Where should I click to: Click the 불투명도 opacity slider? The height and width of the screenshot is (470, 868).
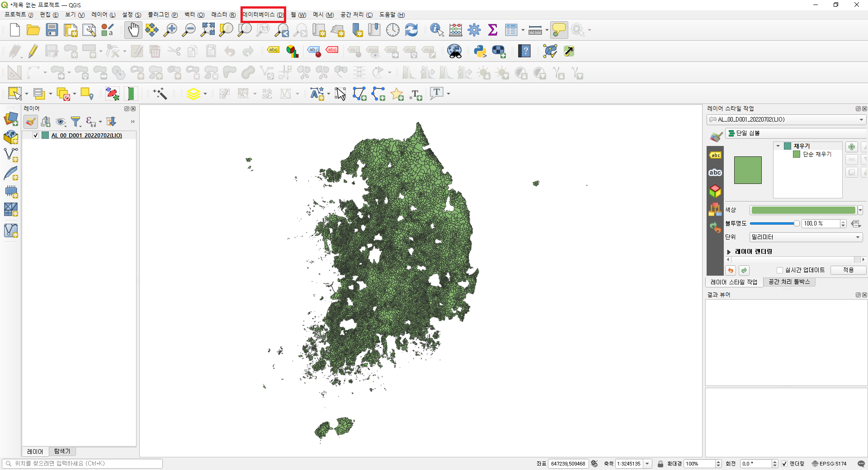point(774,224)
